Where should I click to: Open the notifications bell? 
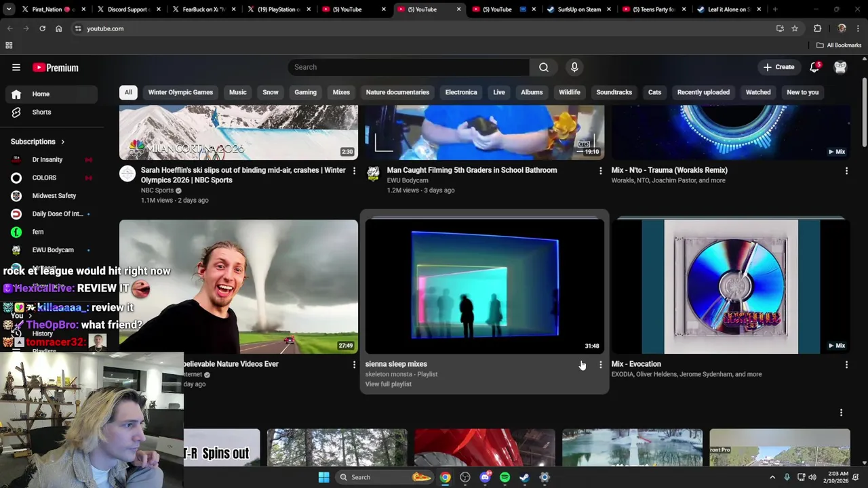coord(815,67)
